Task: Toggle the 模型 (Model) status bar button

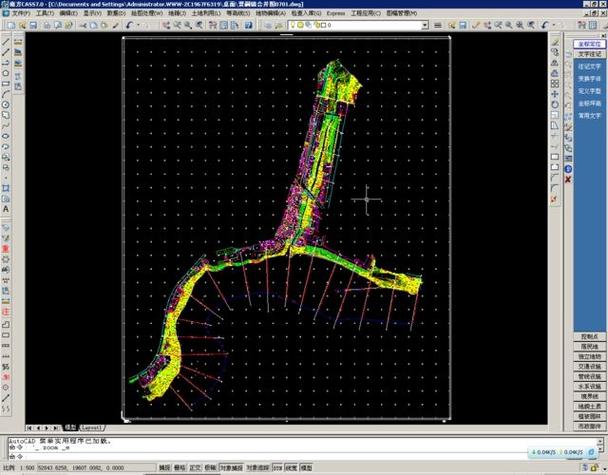Action: [306, 468]
